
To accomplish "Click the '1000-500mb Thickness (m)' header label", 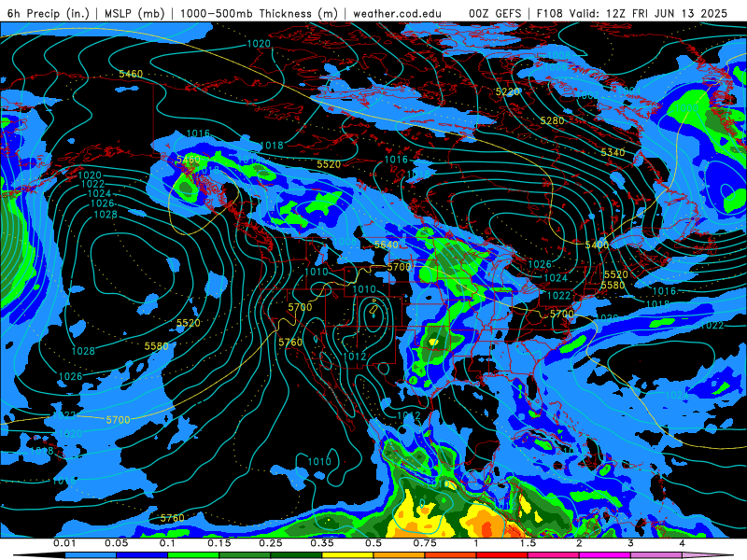I will [259, 13].
